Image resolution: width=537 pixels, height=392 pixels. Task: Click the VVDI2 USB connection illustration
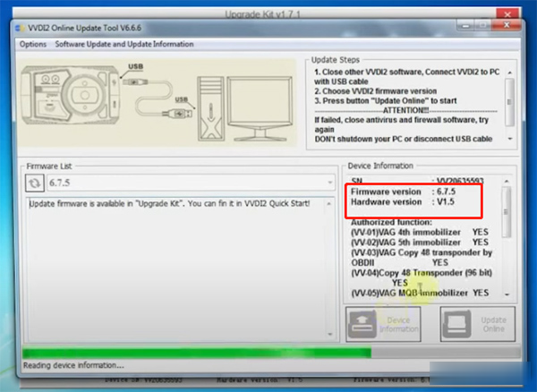pyautogui.click(x=158, y=103)
